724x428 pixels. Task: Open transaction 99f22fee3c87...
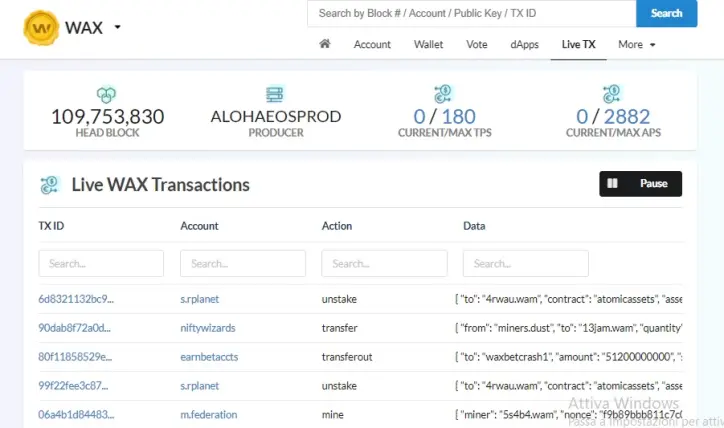coord(73,386)
